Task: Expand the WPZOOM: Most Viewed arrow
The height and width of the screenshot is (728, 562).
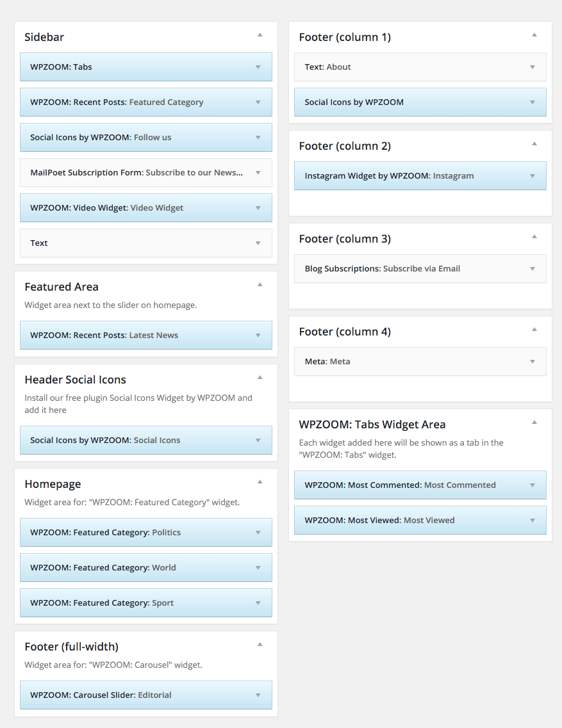Action: 533,521
